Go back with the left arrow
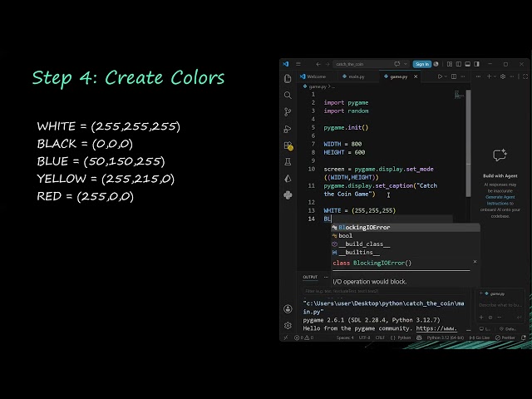Viewport: 532px width, 399px height. pyautogui.click(x=318, y=64)
